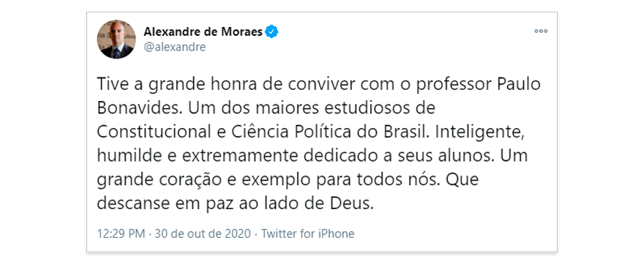The height and width of the screenshot is (264, 644).
Task: Click the word Deus ending the tweet
Action: click(353, 205)
